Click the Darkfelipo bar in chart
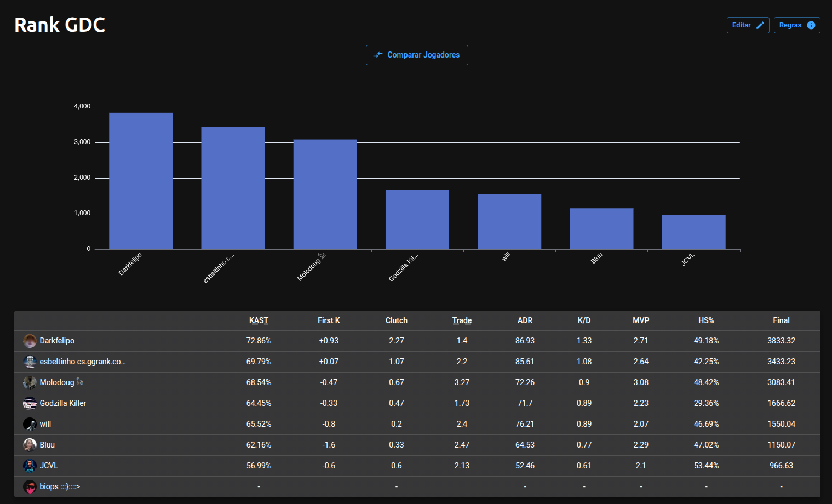This screenshot has width=832, height=504. 141,181
